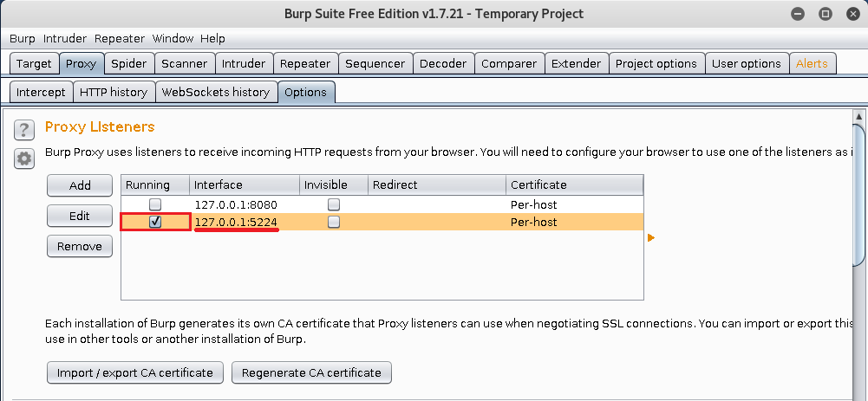Screen dimensions: 868x401
Task: Open the Repeater menu in menu bar
Action: pos(120,39)
